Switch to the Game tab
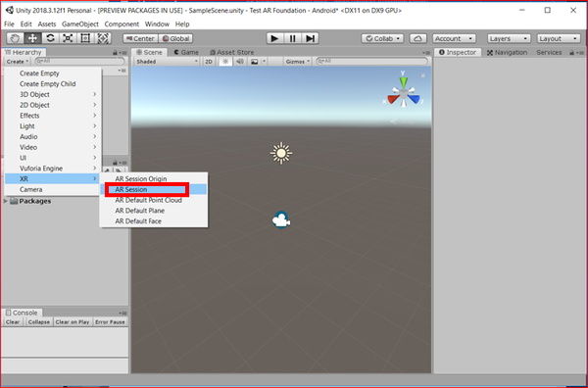 click(x=186, y=52)
